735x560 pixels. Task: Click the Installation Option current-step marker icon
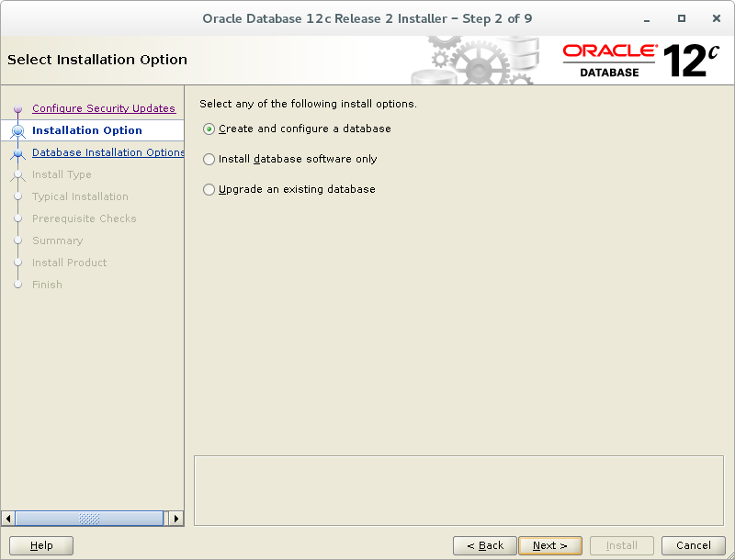(x=17, y=131)
